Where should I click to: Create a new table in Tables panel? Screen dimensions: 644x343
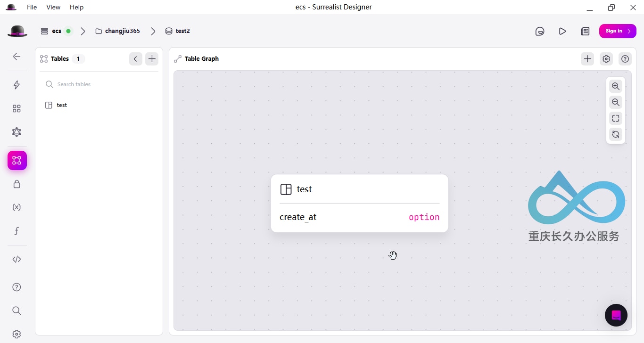(x=152, y=59)
